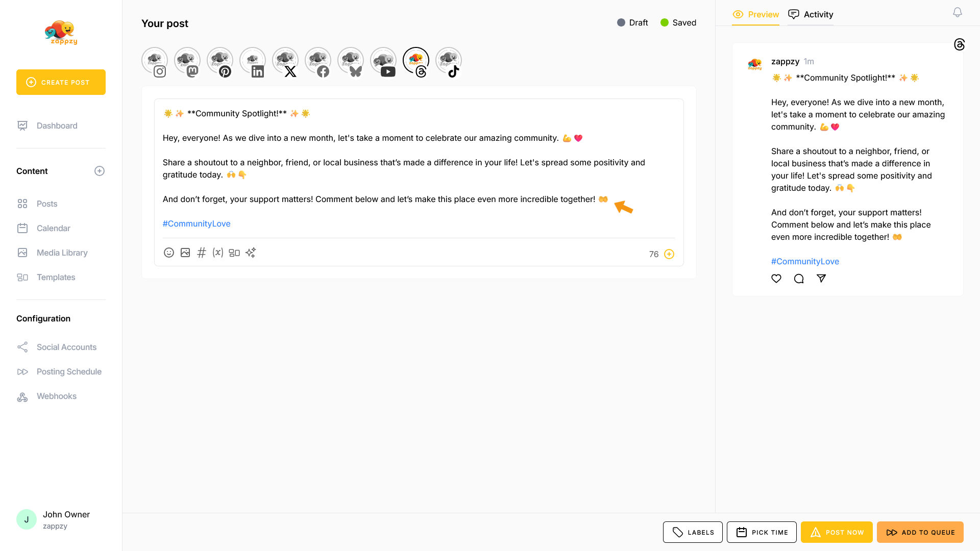This screenshot has width=980, height=551.
Task: Click the #CommunityLove hashtag in preview
Action: [805, 261]
